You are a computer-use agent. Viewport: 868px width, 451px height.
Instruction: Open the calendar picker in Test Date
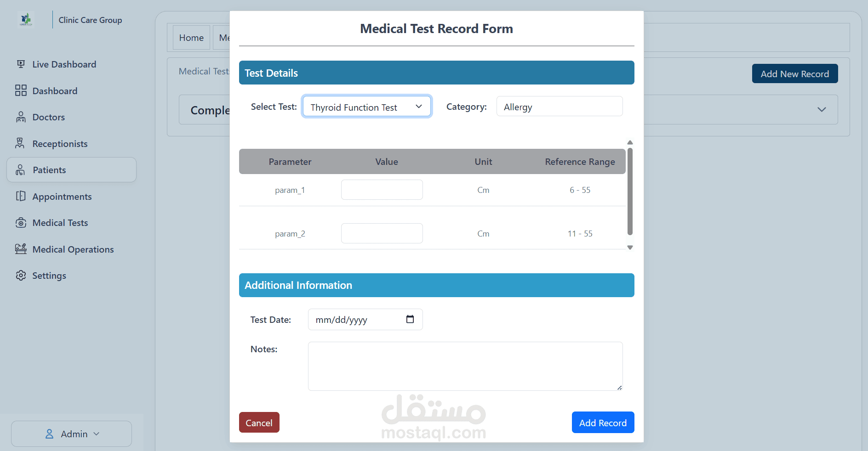[x=410, y=319]
